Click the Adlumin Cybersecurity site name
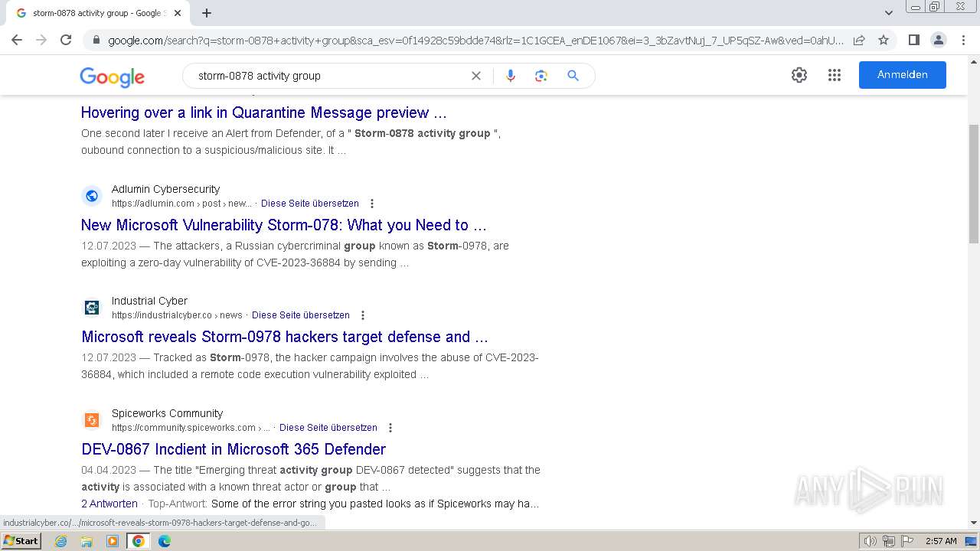 [x=165, y=189]
